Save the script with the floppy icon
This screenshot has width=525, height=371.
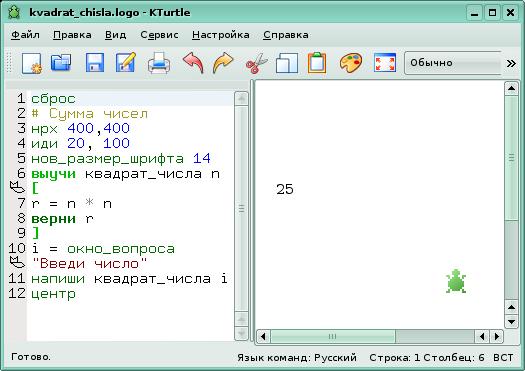pyautogui.click(x=95, y=62)
